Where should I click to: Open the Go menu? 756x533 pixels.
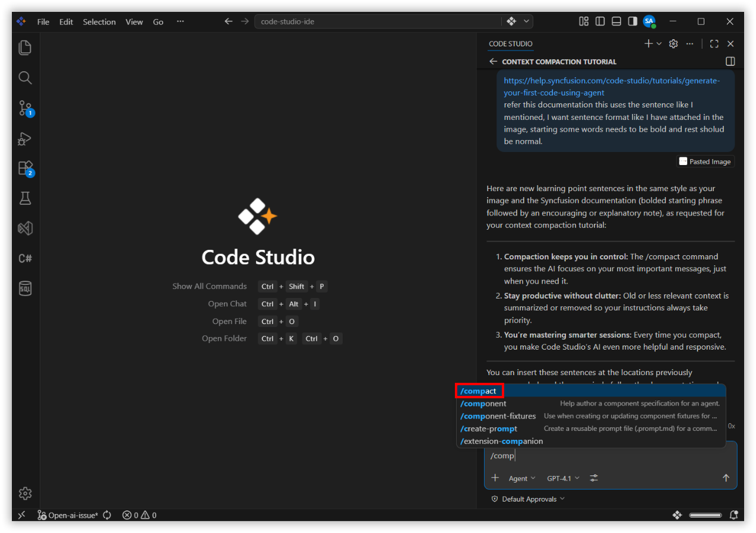(x=158, y=21)
